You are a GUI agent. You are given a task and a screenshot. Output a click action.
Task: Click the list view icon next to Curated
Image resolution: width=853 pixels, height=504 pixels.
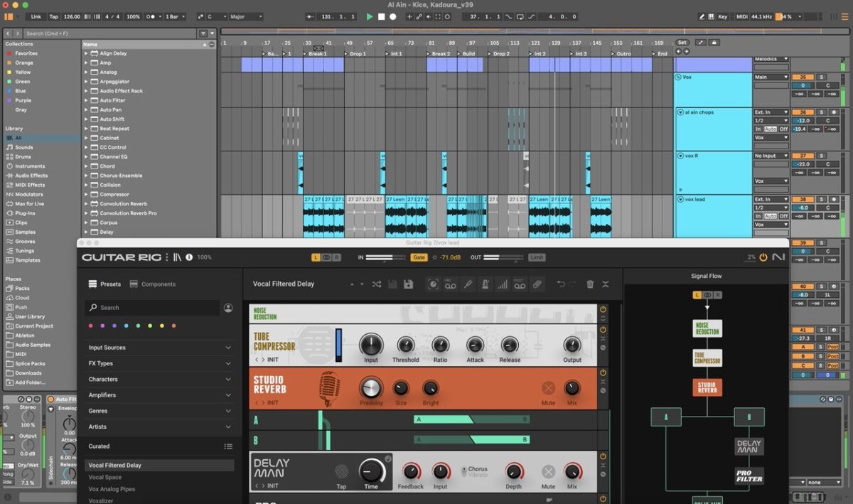click(228, 446)
